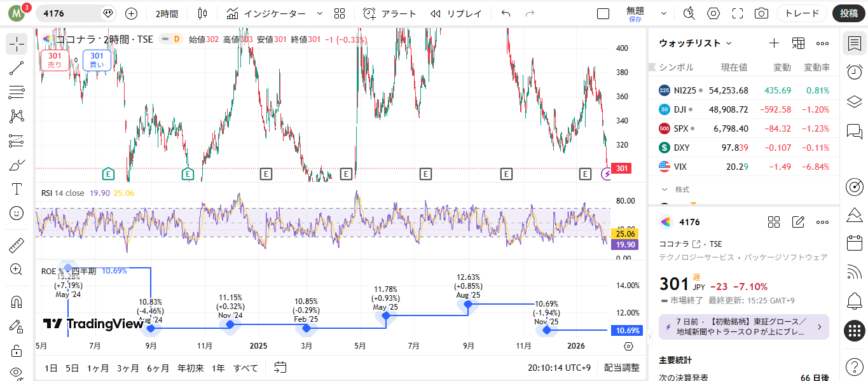Expand the watchlist name dropdown
Image resolution: width=868 pixels, height=381 pixels.
pos(729,43)
